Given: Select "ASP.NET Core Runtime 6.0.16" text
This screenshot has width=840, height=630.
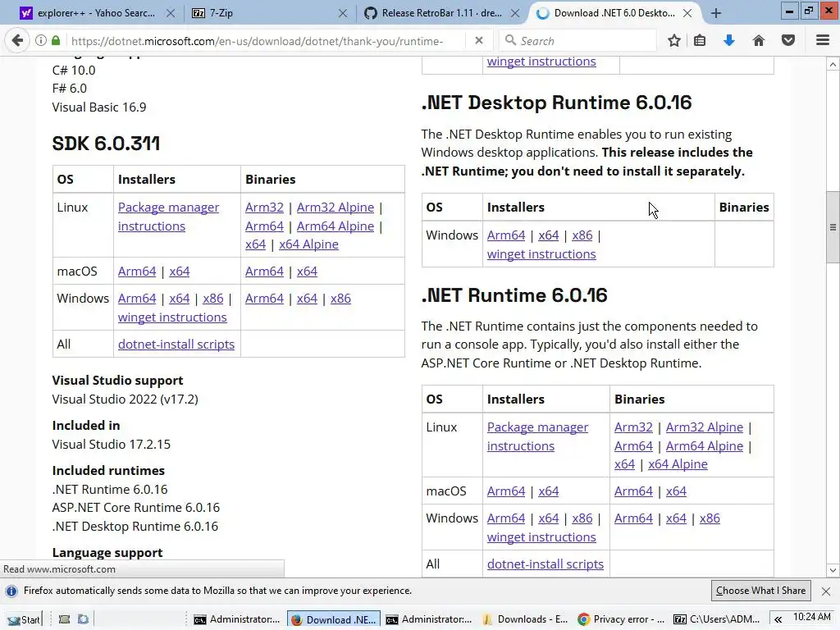Looking at the screenshot, I should point(136,507).
